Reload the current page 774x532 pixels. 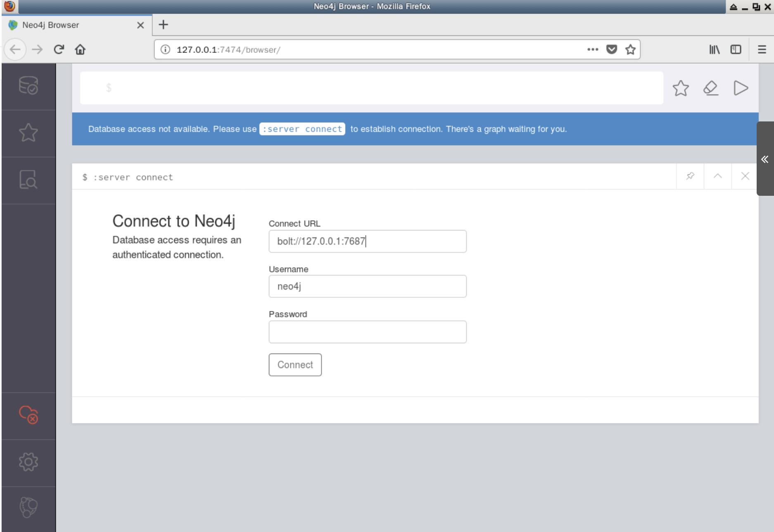click(59, 50)
